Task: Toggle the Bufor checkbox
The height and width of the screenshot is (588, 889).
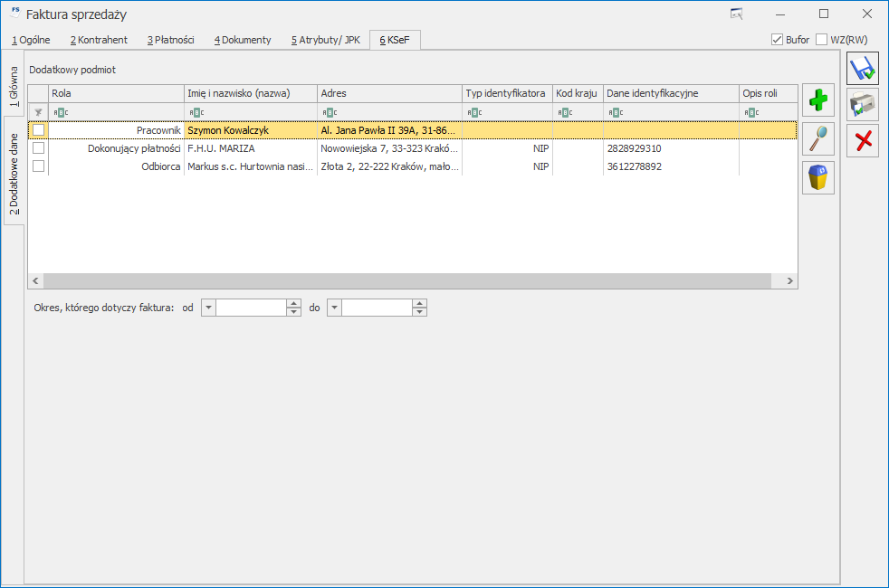Action: click(x=777, y=40)
